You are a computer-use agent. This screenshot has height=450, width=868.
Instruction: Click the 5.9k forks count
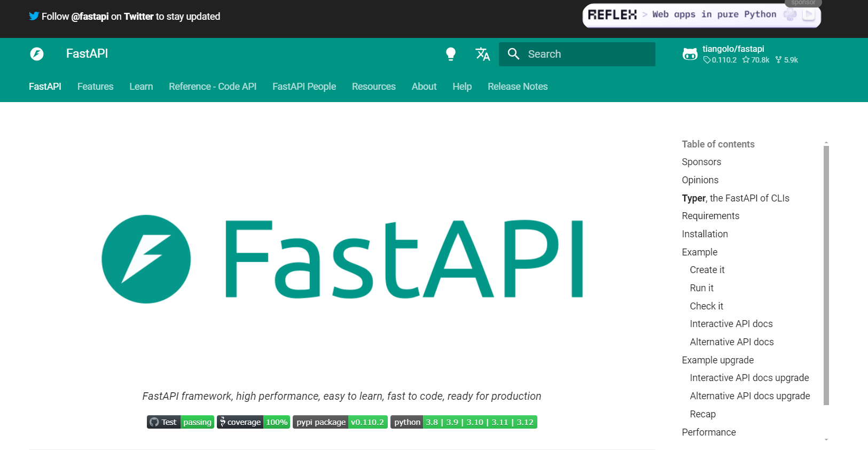pyautogui.click(x=786, y=60)
